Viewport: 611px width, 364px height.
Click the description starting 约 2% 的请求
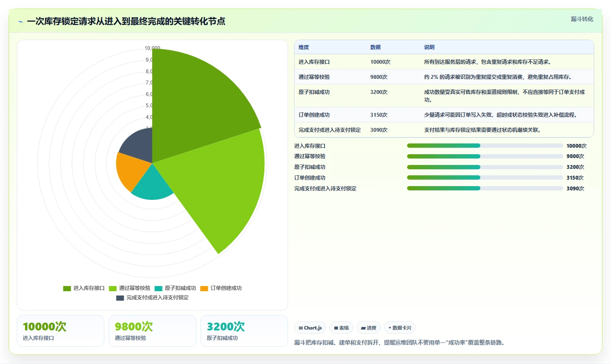(498, 77)
